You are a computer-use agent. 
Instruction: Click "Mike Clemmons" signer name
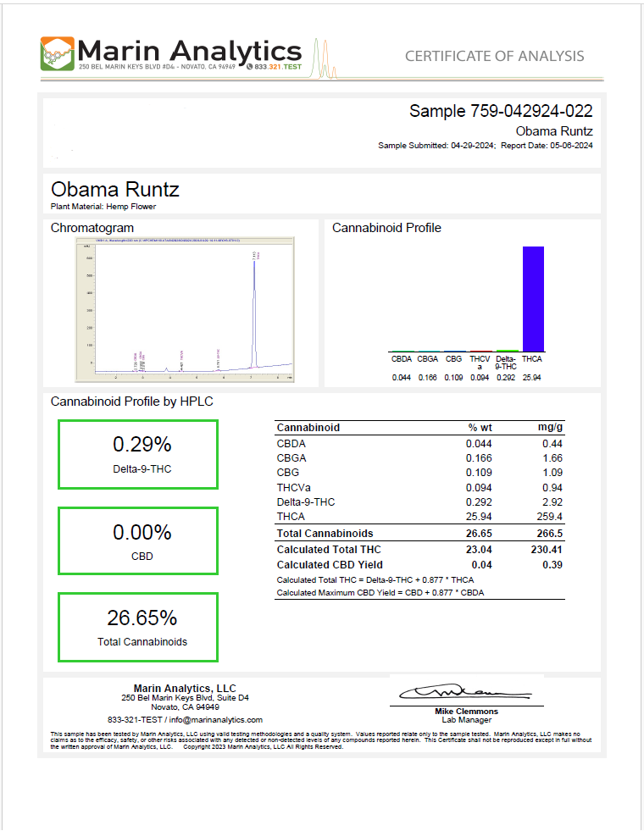coord(466,712)
